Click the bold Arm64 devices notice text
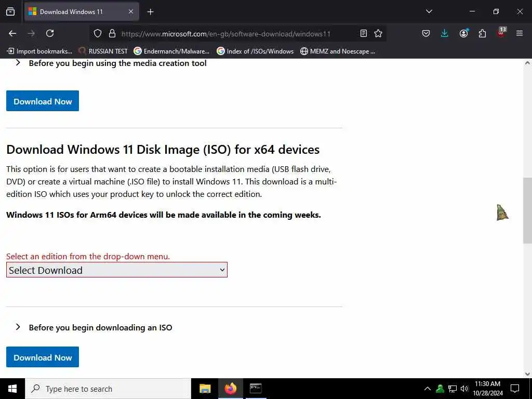The image size is (532, 399). (164, 215)
